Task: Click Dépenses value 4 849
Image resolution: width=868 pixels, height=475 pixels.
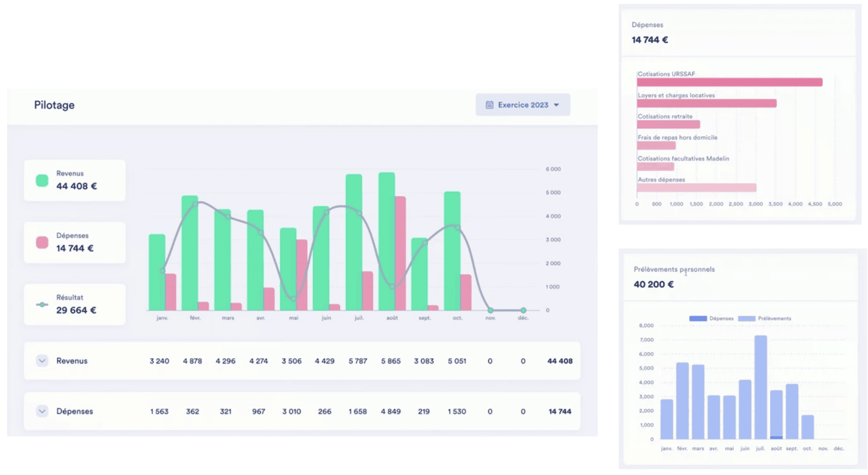Action: coord(391,411)
